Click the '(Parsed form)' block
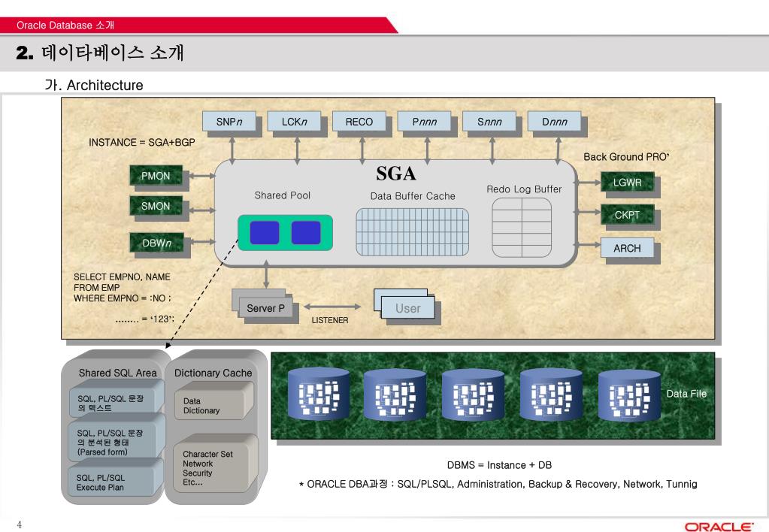The image size is (769, 532). pyautogui.click(x=116, y=440)
